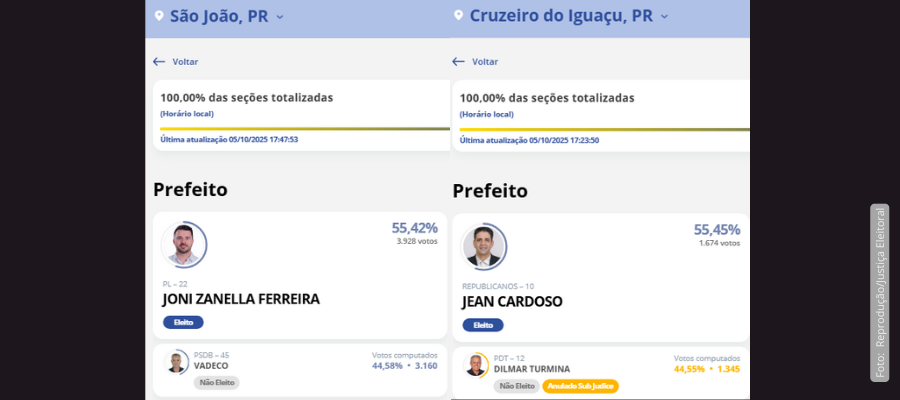Click the Não Eleito badge under Vadeco

point(216,382)
